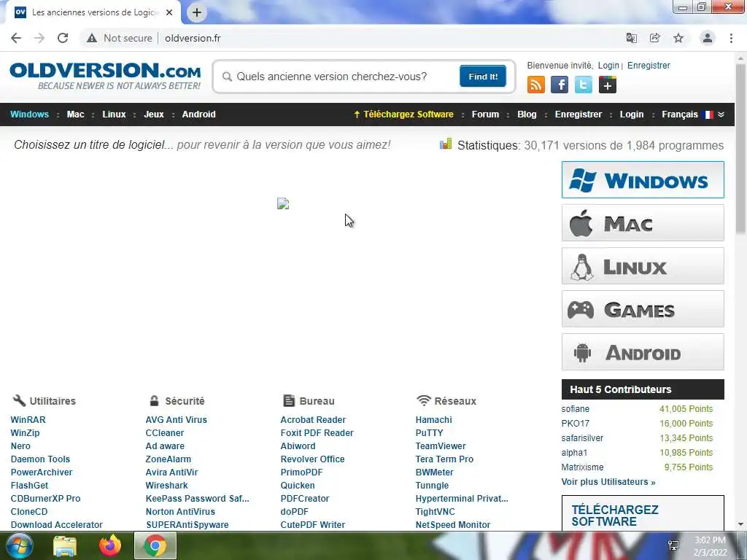This screenshot has height=560, width=747.
Task: Click the broken image placeholder
Action: tap(283, 204)
